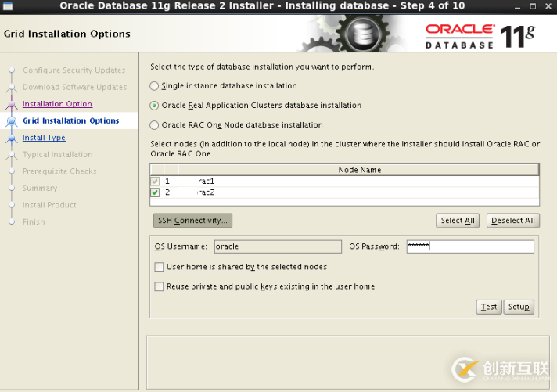Close the installer window
Image resolution: width=557 pixels, height=392 pixels.
[548, 6]
